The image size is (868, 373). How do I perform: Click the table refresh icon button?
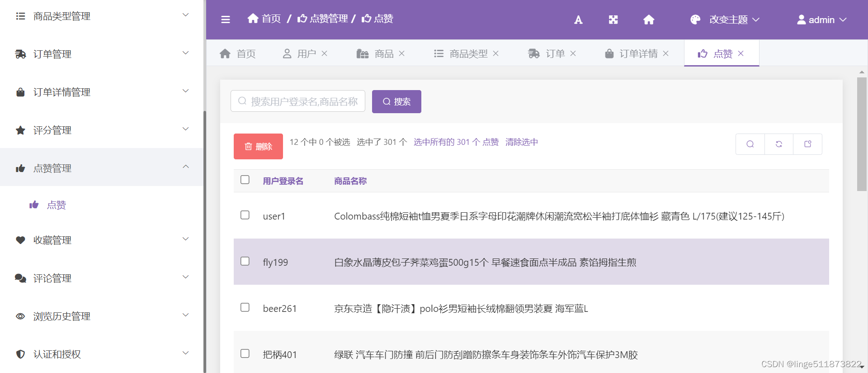tap(779, 144)
